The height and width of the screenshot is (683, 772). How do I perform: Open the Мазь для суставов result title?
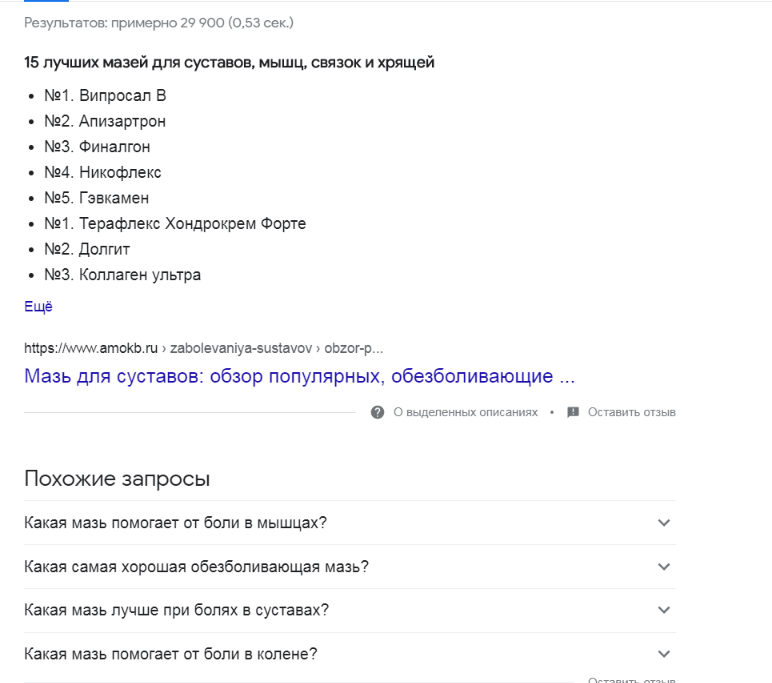tap(299, 376)
